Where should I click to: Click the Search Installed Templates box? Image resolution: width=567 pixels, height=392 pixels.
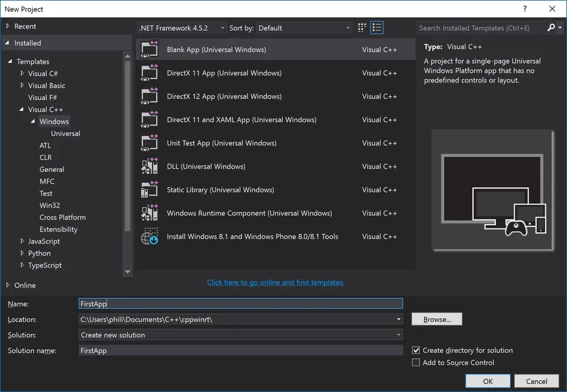point(481,28)
